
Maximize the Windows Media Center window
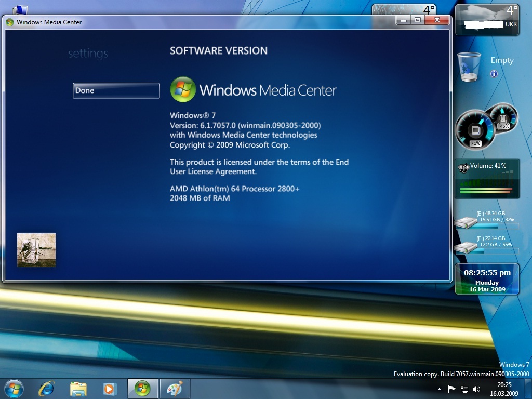[418, 20]
